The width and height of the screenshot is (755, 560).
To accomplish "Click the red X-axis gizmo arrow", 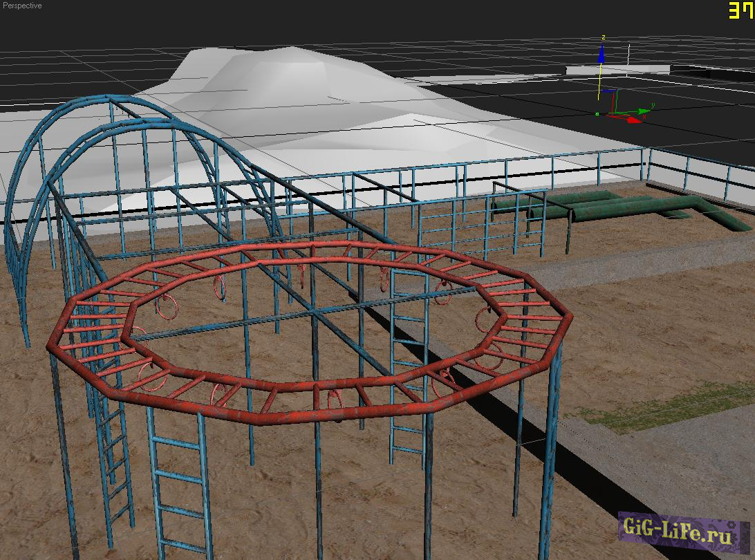I will point(633,120).
